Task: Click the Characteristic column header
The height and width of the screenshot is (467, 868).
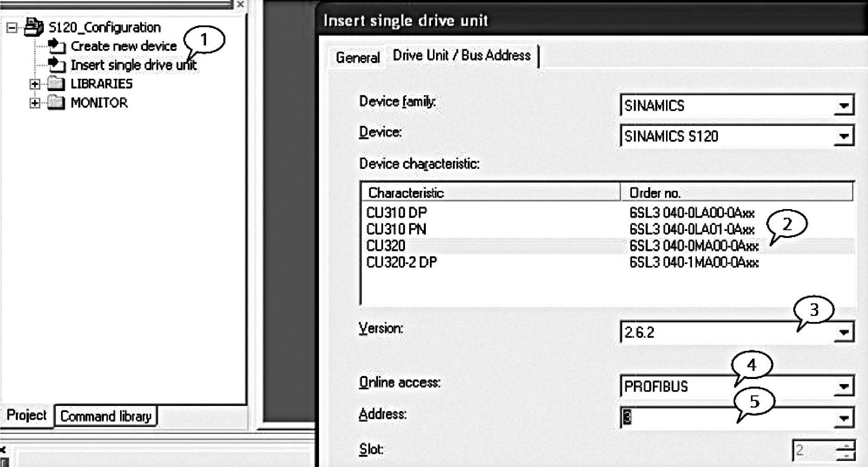Action: [x=491, y=193]
